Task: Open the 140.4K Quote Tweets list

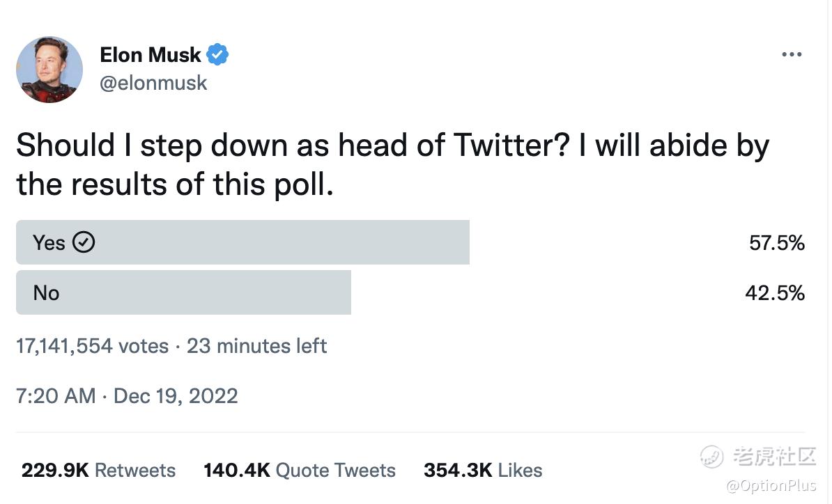Action: click(x=299, y=471)
